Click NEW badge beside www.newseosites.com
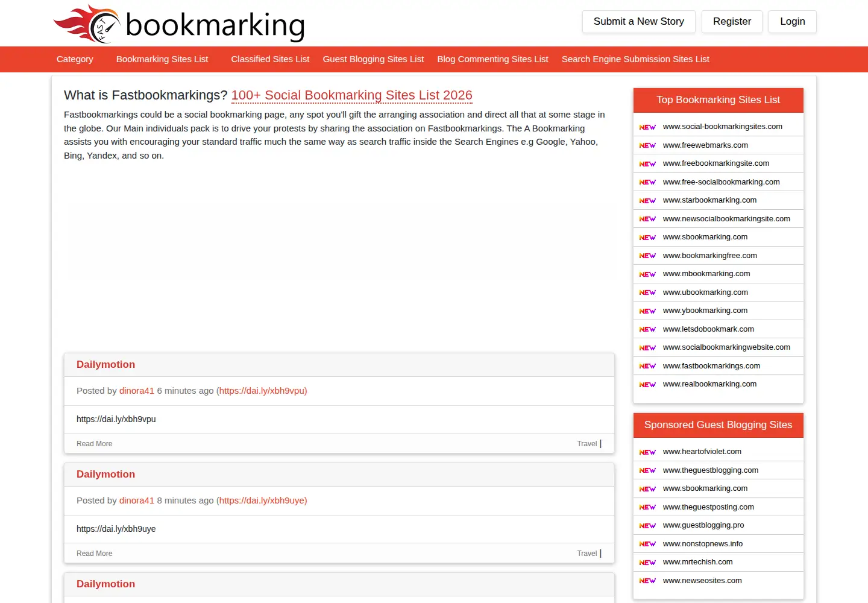The width and height of the screenshot is (868, 603). pos(647,581)
